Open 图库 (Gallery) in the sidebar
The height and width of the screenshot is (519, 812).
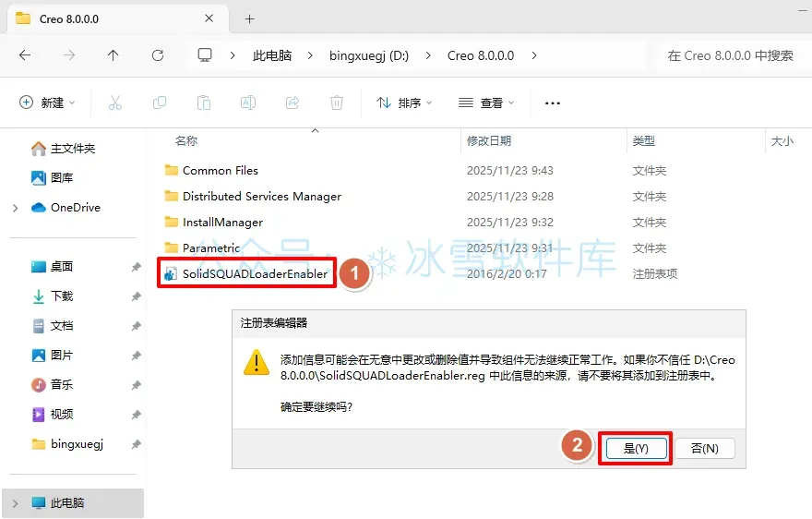tap(53, 178)
